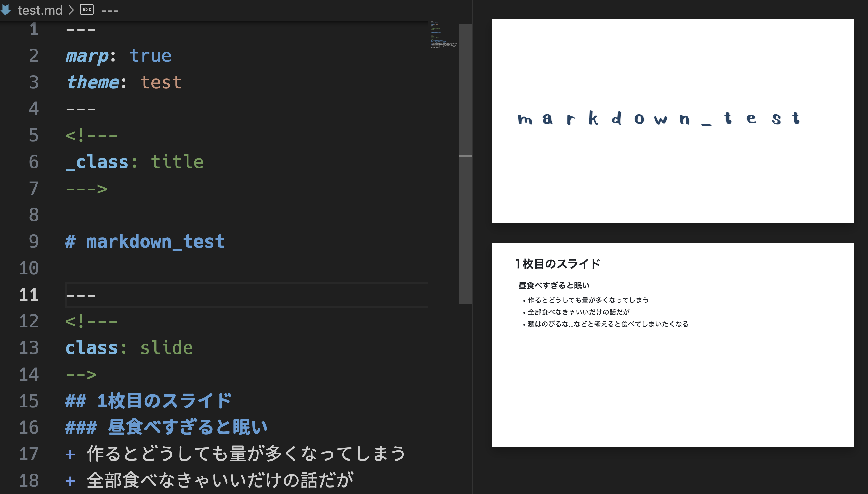Click the abc symbol icon in breadcrumb
Screen dimensions: 868x494
[86, 10]
